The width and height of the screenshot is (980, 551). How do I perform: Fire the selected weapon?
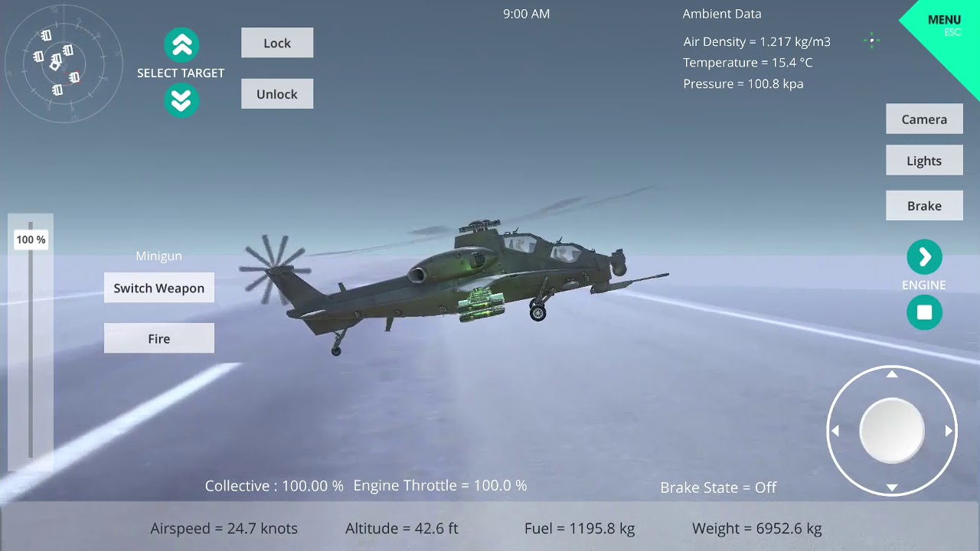159,338
